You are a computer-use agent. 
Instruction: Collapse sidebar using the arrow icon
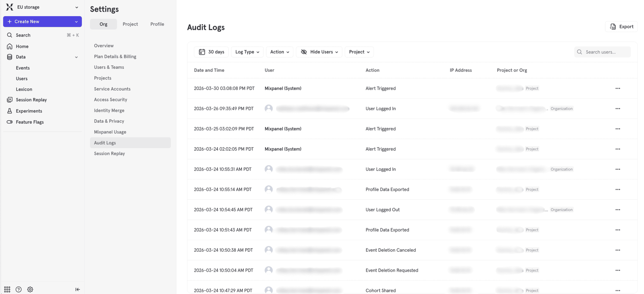tap(77, 289)
